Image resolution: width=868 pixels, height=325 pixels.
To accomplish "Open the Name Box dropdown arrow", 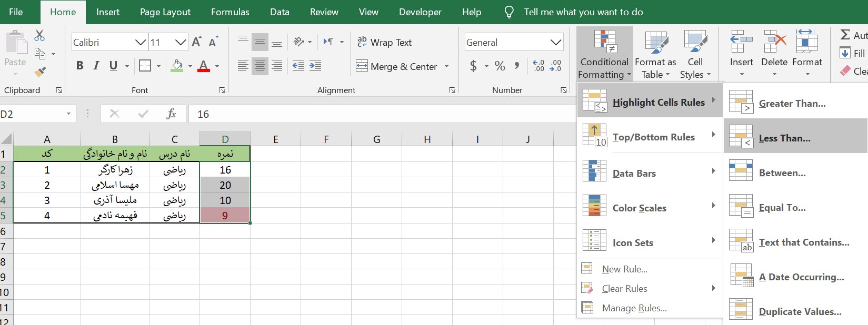I will pyautogui.click(x=68, y=114).
